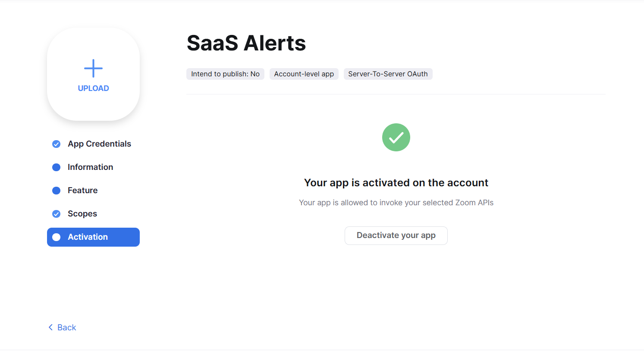The image size is (644, 351).
Task: Go to the Scopes step
Action: (x=93, y=214)
